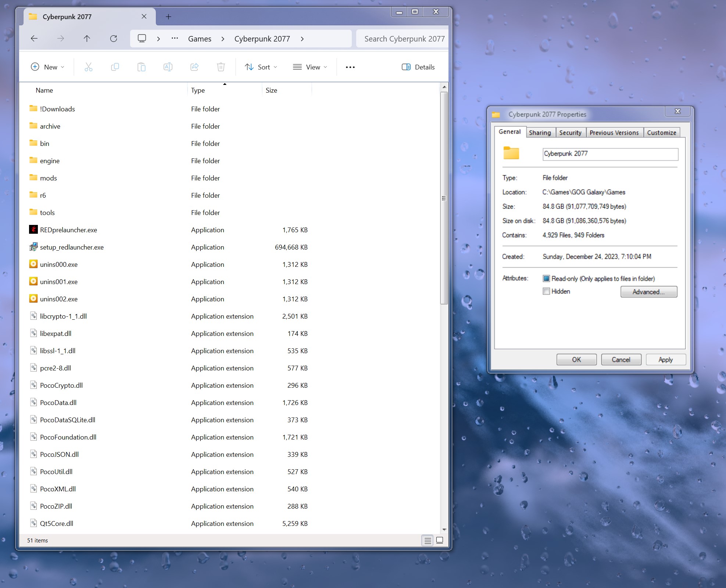Close the Cyberpunk 2077 Properties dialog
This screenshot has width=726, height=588.
(x=678, y=111)
